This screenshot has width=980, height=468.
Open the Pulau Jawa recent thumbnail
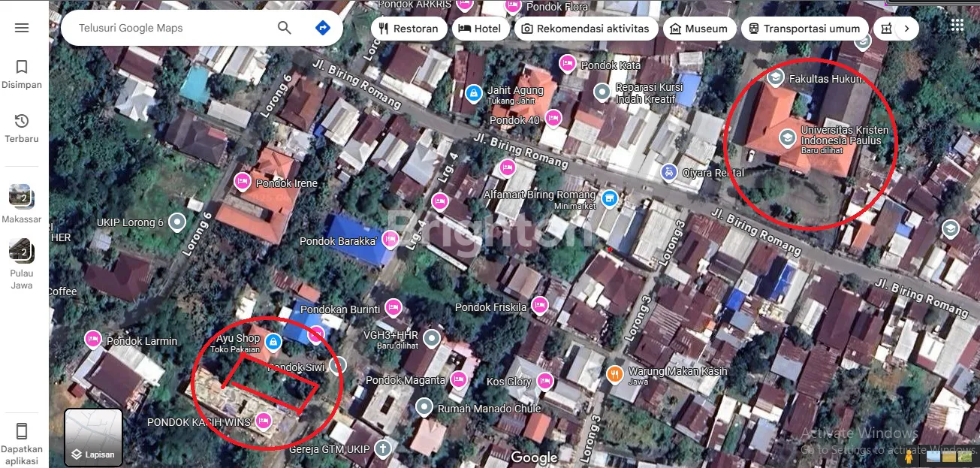point(21,251)
